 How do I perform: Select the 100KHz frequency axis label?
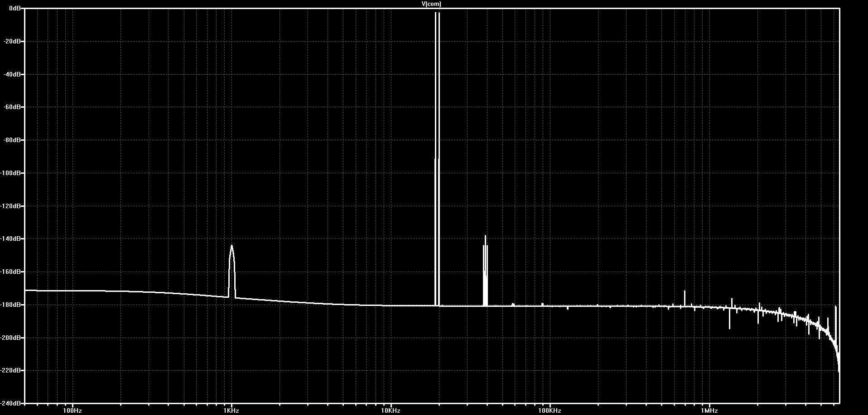click(550, 410)
